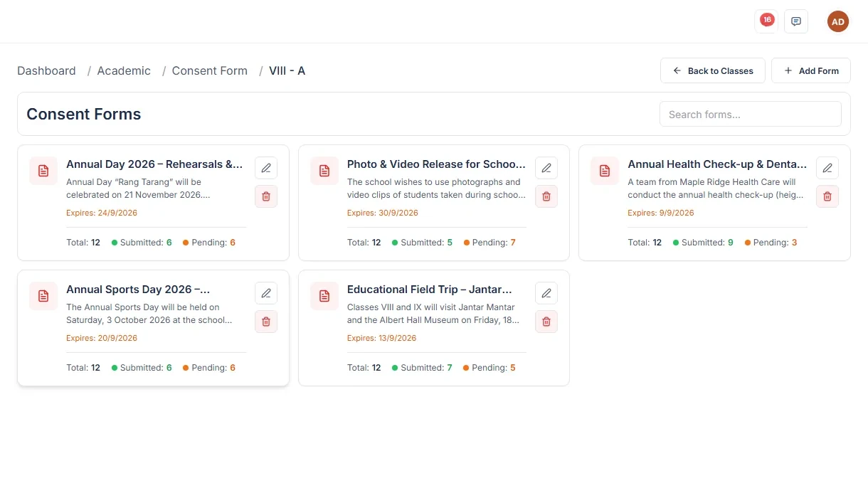Click 'Pending: 5' on Field Trip card
This screenshot has width=868, height=498.
[x=489, y=368]
